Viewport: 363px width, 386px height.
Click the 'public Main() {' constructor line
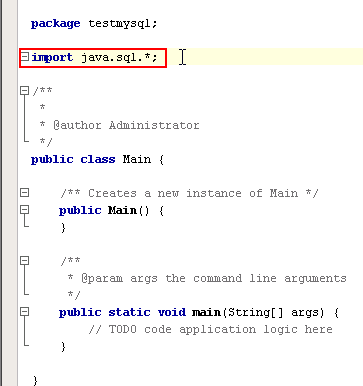(x=111, y=211)
